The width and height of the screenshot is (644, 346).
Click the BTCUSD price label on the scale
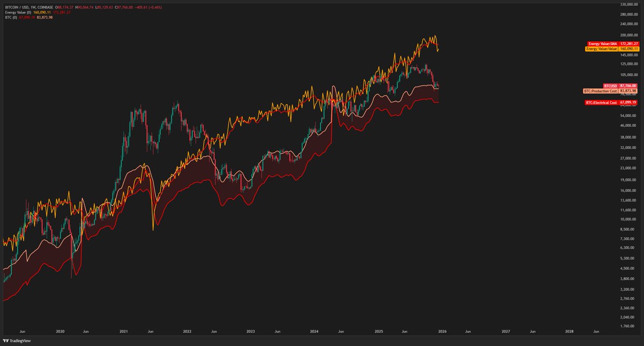tap(620, 85)
